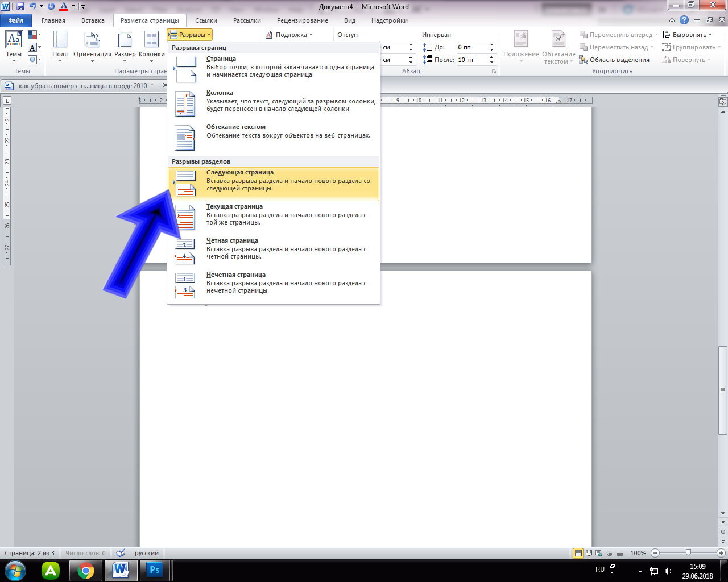Open Photoshop from the taskbar
The image size is (728, 582).
tap(154, 570)
